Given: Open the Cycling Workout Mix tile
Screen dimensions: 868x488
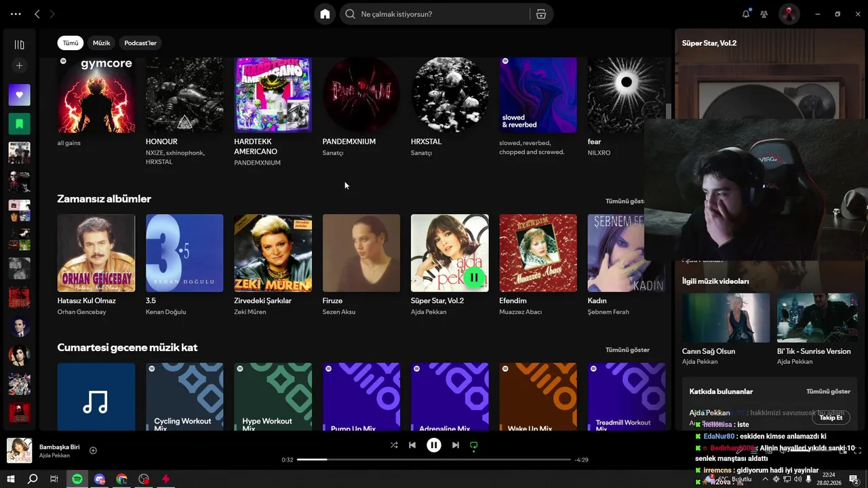Looking at the screenshot, I should click(x=184, y=396).
